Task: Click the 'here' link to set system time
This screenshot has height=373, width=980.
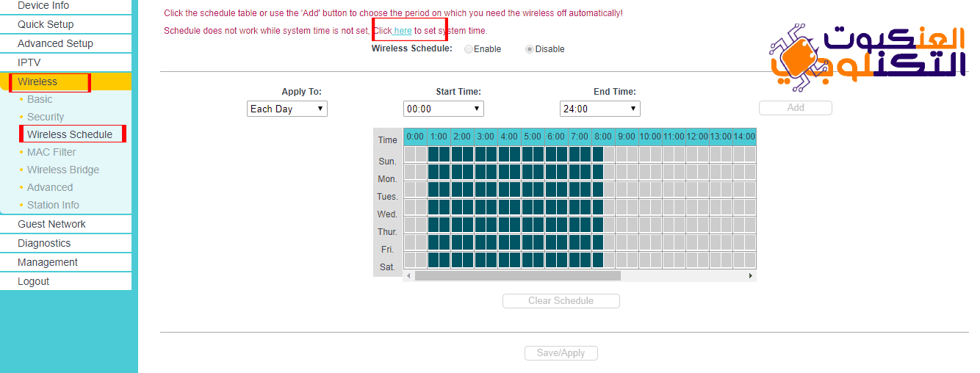Action: click(403, 31)
